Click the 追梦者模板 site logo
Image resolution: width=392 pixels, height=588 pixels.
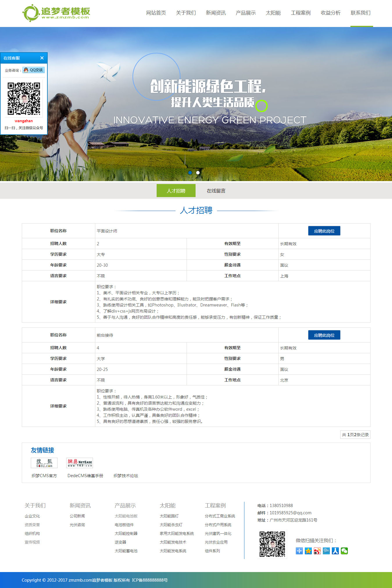pos(56,13)
